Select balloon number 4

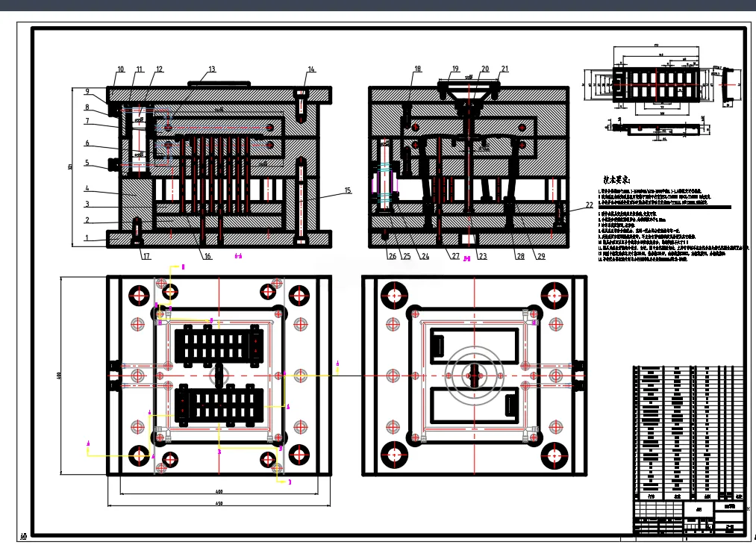coord(87,189)
